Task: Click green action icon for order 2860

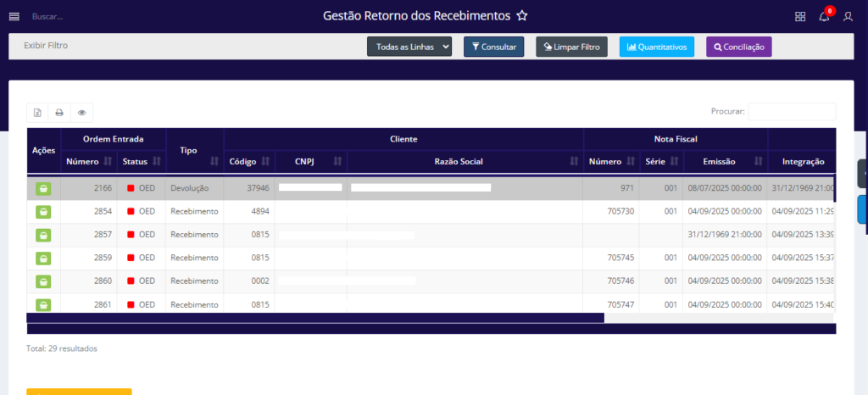Action: pos(42,281)
